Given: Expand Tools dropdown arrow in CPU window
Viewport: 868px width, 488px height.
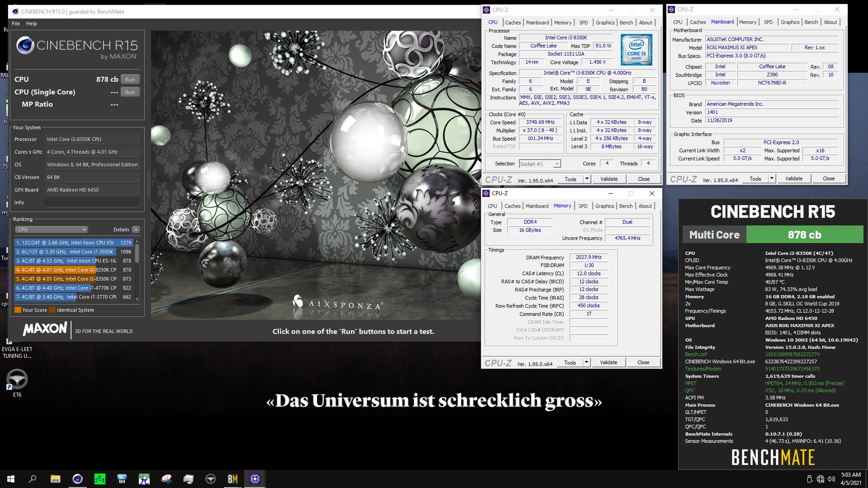Looking at the screenshot, I should tap(587, 179).
